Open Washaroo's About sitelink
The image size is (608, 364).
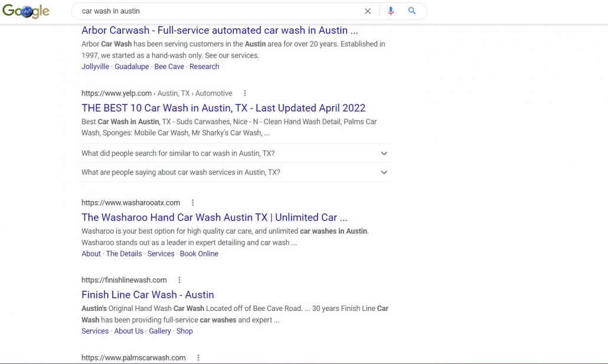tap(91, 254)
